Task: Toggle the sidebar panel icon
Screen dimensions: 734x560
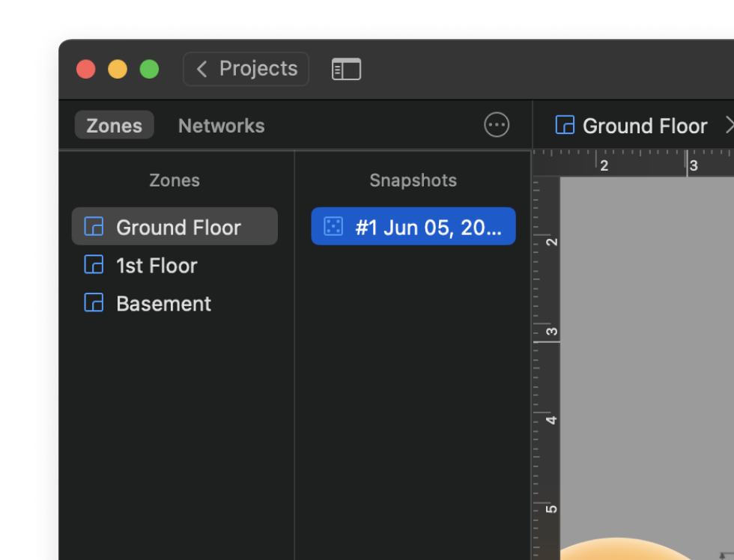Action: pyautogui.click(x=346, y=70)
